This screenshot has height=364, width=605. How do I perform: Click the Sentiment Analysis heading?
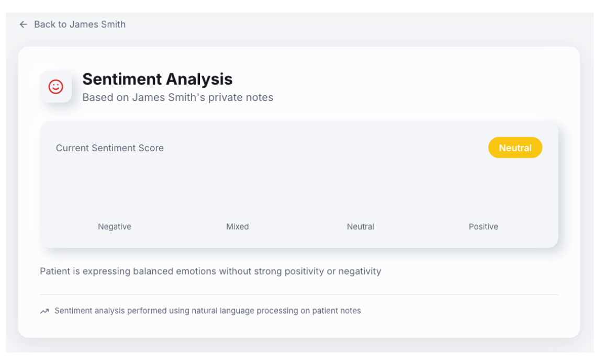click(158, 79)
